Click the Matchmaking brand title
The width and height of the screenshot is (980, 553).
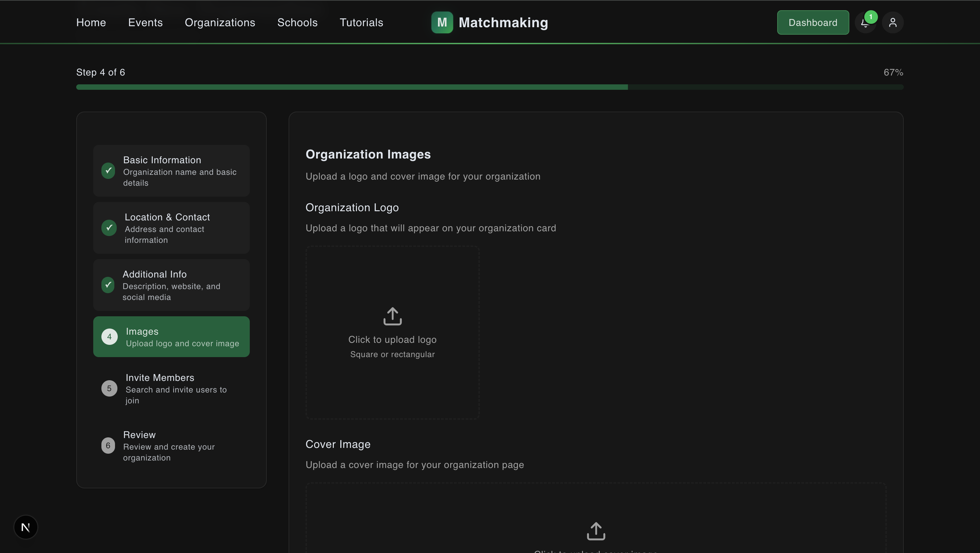tap(503, 22)
